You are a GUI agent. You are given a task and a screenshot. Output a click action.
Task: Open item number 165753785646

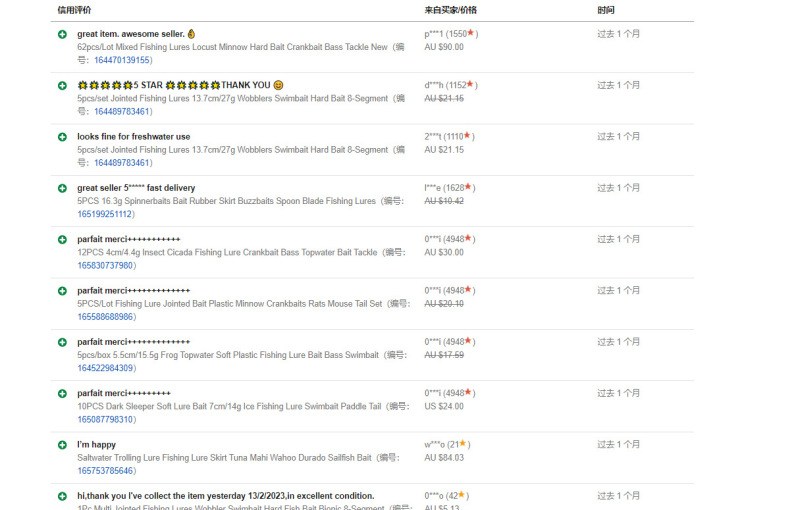tap(105, 471)
